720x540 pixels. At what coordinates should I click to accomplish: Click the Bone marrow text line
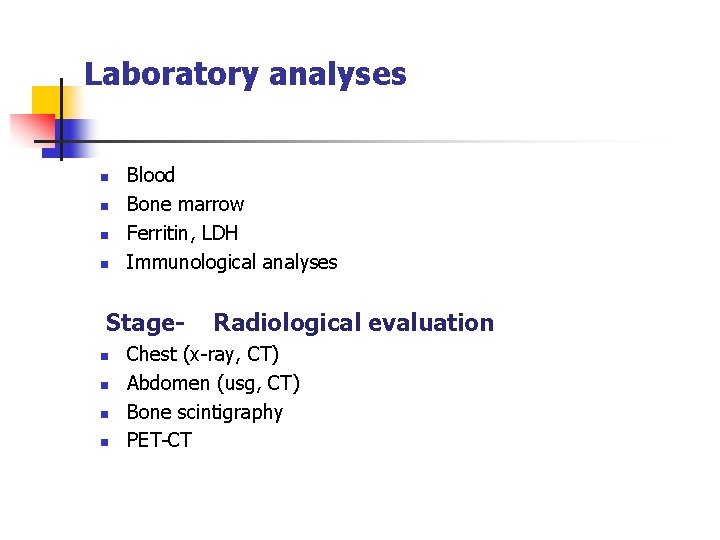click(185, 204)
